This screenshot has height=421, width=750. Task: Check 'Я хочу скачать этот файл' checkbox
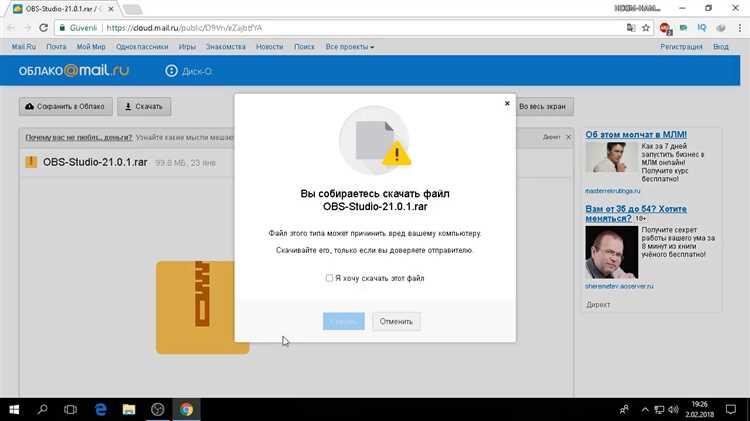tap(329, 278)
